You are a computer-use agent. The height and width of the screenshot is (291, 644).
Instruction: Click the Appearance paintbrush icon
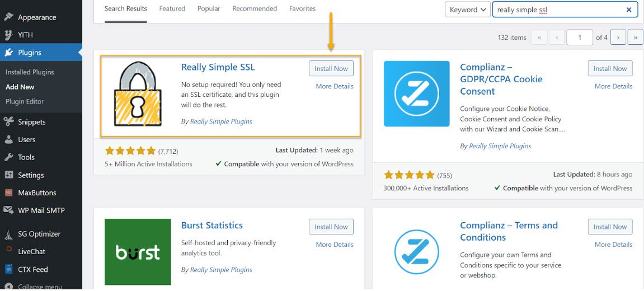point(8,17)
